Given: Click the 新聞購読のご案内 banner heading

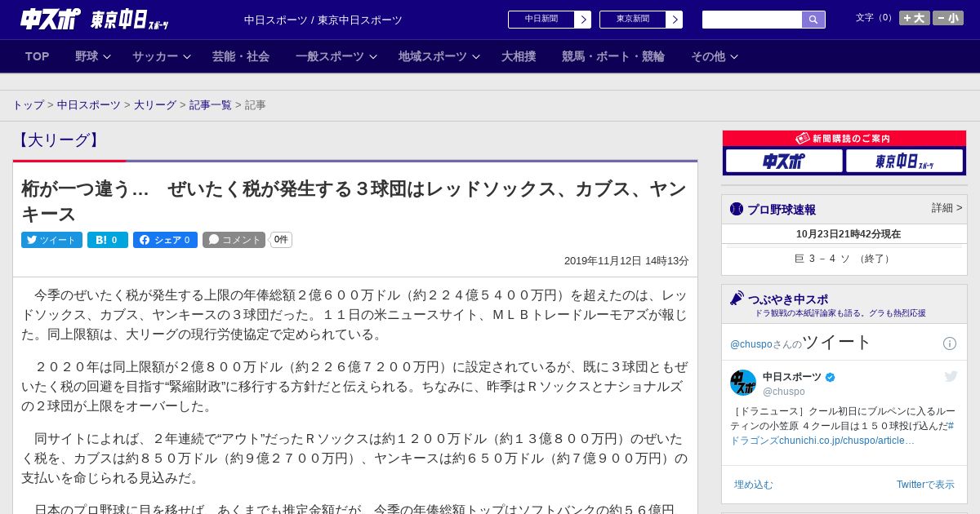Looking at the screenshot, I should click(x=844, y=139).
